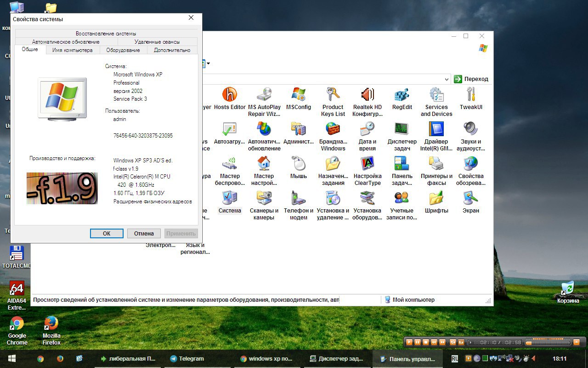
Task: Open Мастер настройки сети icon
Action: (264, 171)
